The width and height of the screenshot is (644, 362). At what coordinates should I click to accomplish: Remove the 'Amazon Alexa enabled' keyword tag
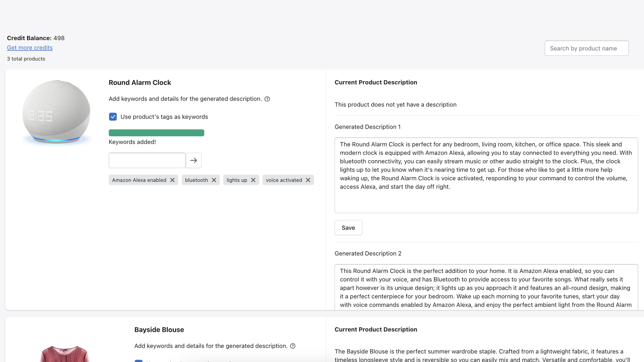point(172,180)
